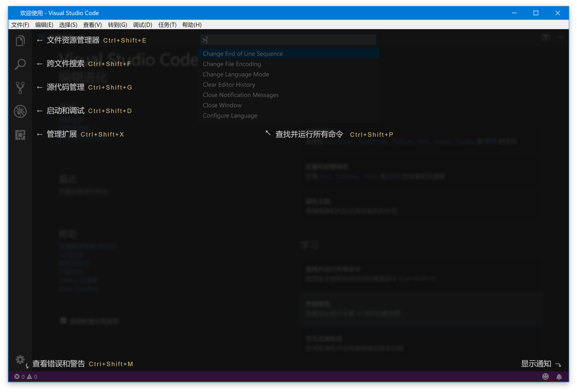Open the 文件(F) menu
The image size is (577, 392).
[20, 25]
